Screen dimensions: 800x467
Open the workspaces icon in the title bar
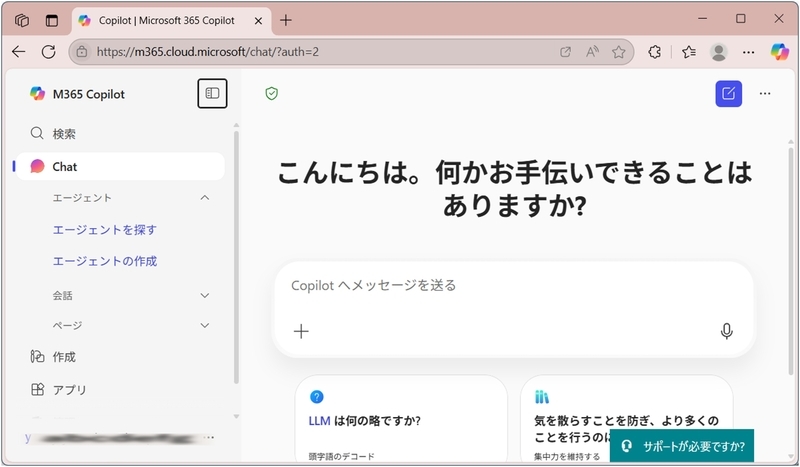point(22,20)
